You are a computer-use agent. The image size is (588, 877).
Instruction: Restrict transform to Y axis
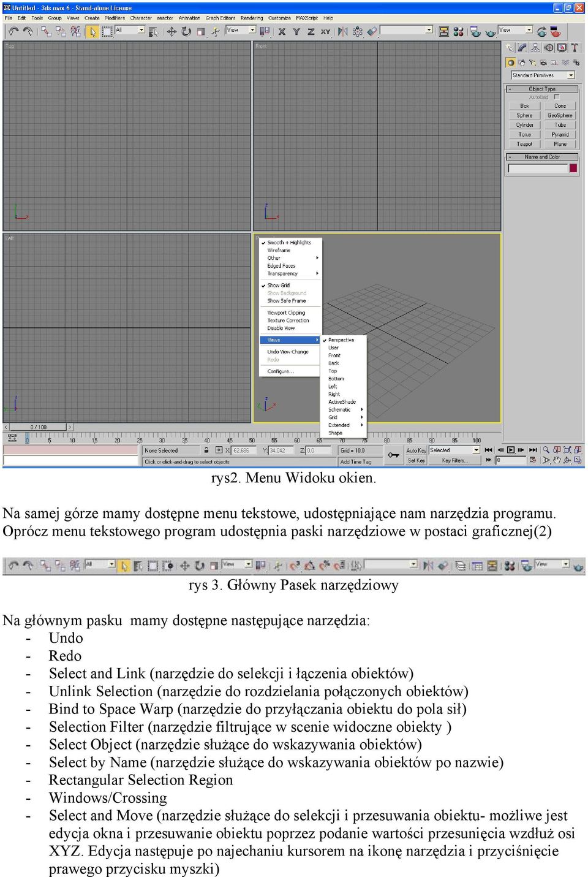[296, 31]
